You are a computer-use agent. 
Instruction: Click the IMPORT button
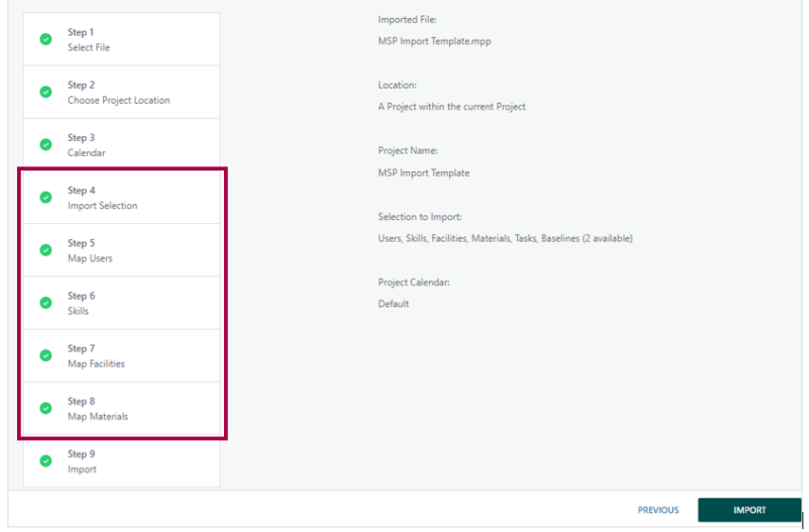point(749,510)
